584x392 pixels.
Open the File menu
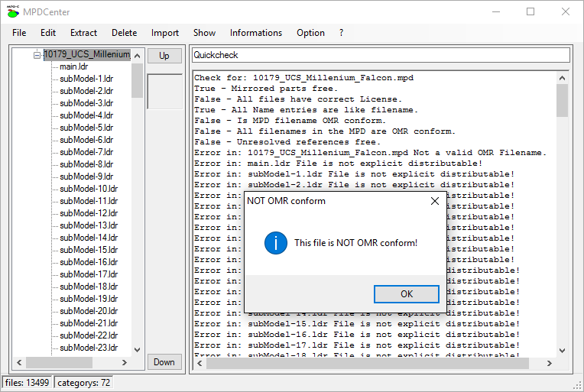click(x=19, y=33)
